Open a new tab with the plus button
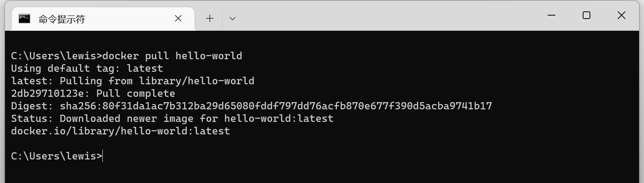The height and width of the screenshot is (183, 644). tap(210, 19)
